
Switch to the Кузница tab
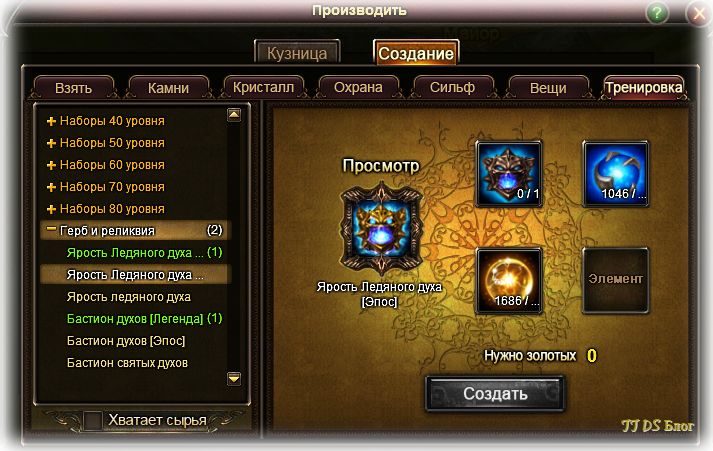[297, 53]
